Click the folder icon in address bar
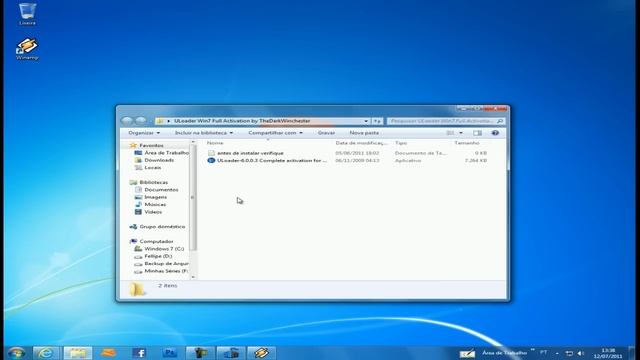This screenshot has width=640, height=360. [160, 121]
